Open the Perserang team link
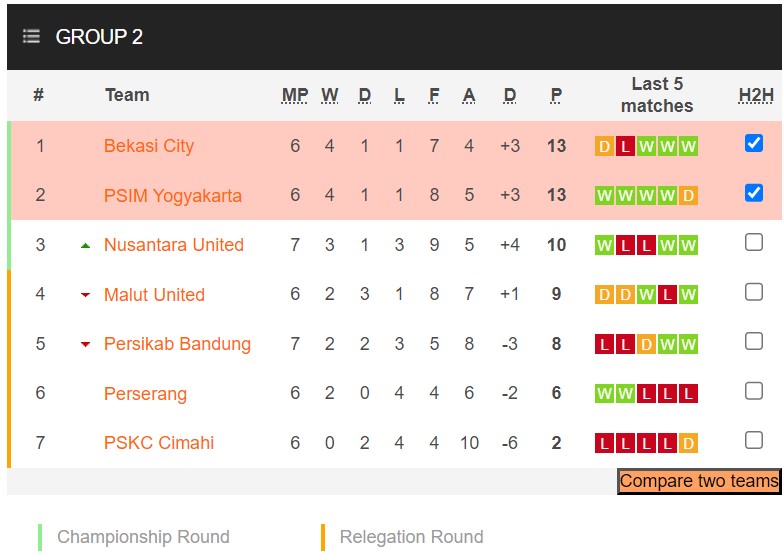This screenshot has width=784, height=556. point(145,394)
